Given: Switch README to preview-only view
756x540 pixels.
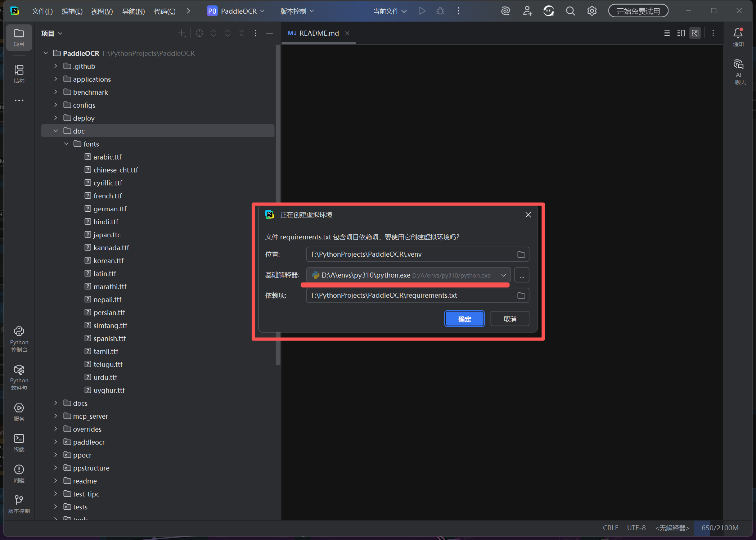Looking at the screenshot, I should pyautogui.click(x=695, y=33).
